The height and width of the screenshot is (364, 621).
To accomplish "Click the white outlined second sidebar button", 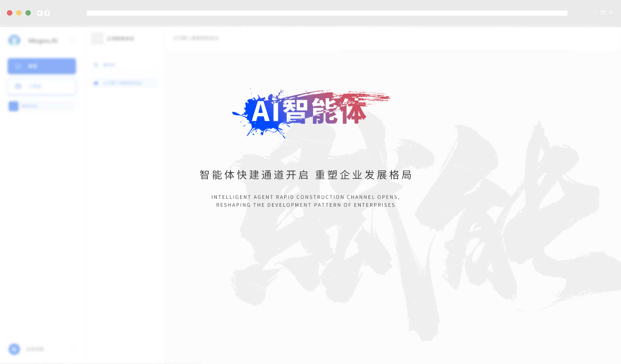I will tap(42, 86).
